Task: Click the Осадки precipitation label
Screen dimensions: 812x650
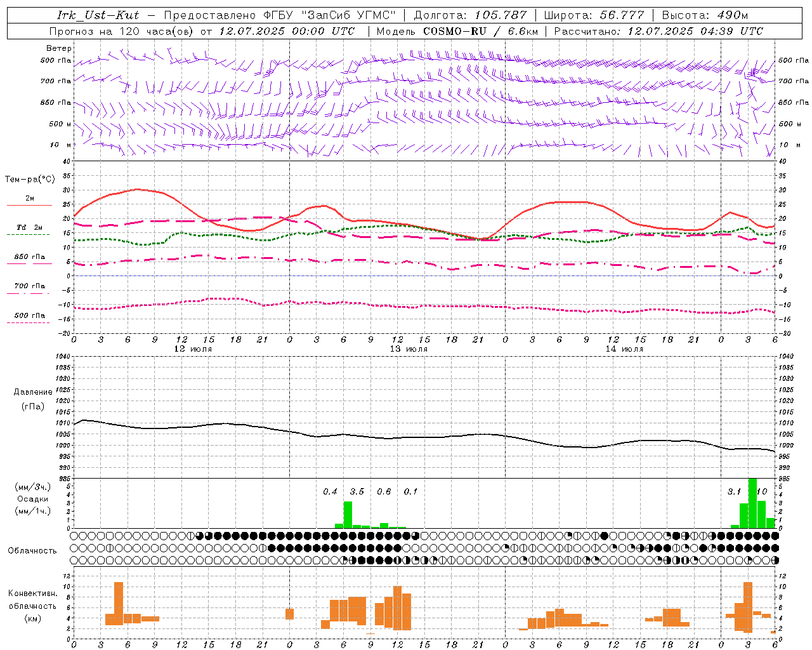Action: click(x=33, y=499)
